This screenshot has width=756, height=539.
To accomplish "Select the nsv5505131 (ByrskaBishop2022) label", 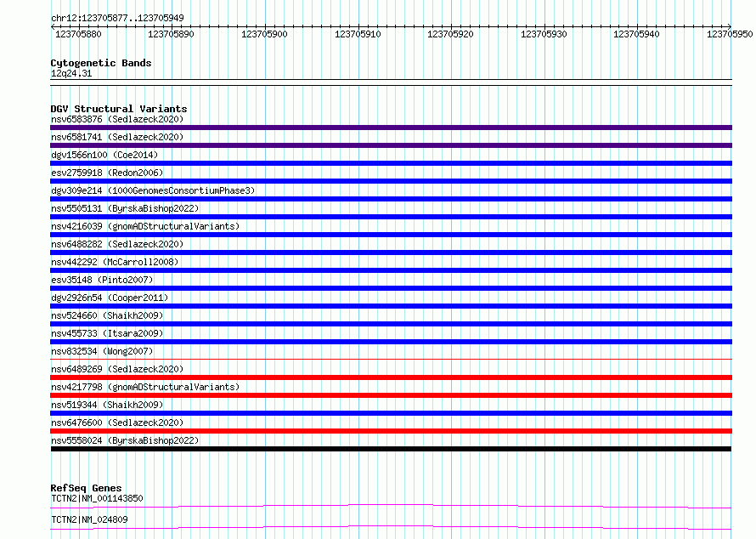I will [125, 208].
